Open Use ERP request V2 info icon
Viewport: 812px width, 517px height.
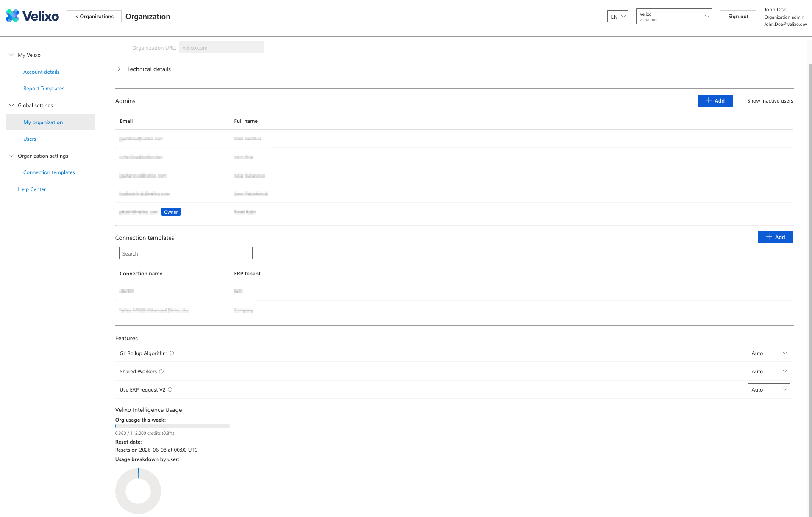[170, 389]
